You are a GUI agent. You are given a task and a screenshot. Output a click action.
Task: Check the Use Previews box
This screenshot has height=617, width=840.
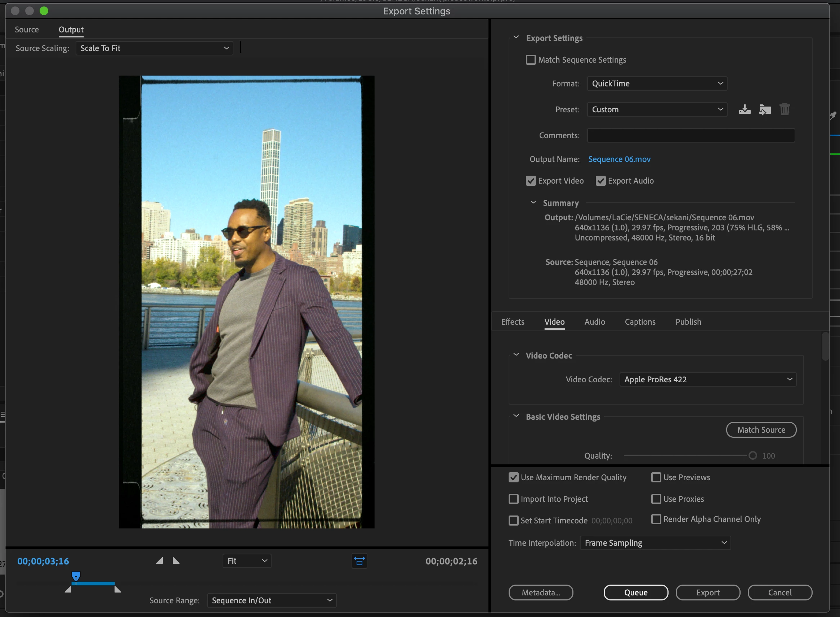(x=656, y=477)
